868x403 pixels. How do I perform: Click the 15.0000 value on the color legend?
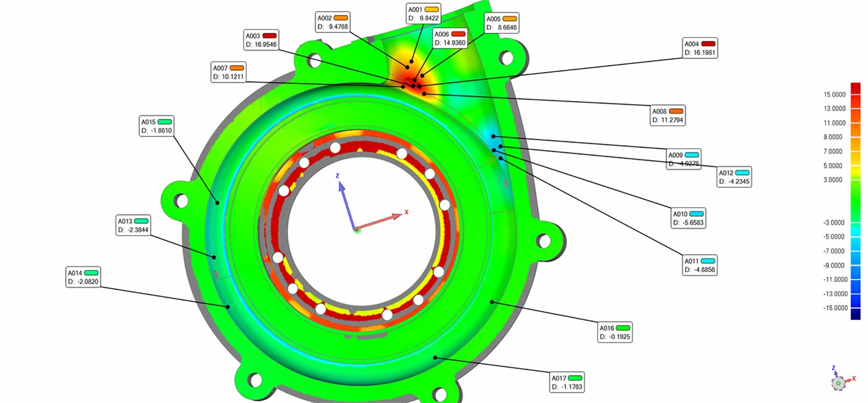[x=834, y=94]
